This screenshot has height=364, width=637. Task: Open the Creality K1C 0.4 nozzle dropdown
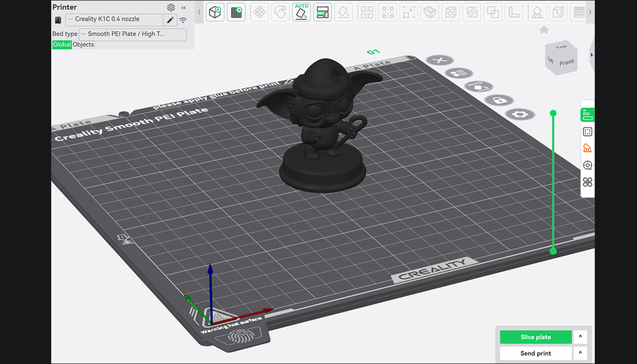tap(114, 19)
